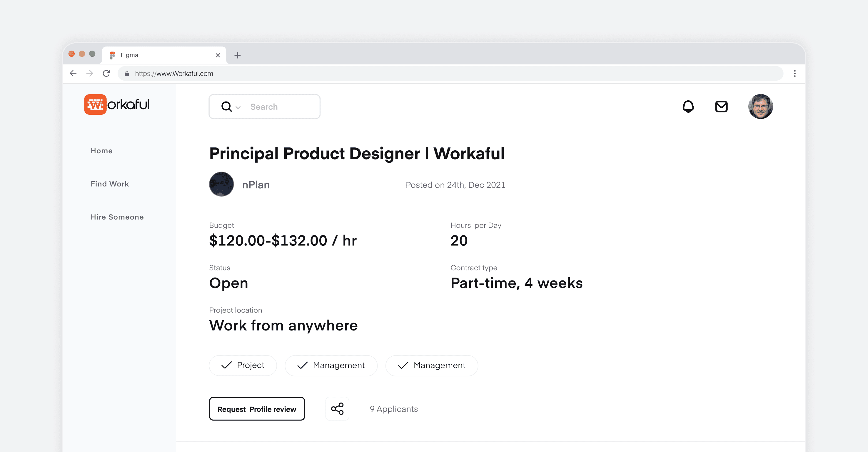Open Hire Someone sidebar item
Viewport: 868px width, 452px height.
117,217
